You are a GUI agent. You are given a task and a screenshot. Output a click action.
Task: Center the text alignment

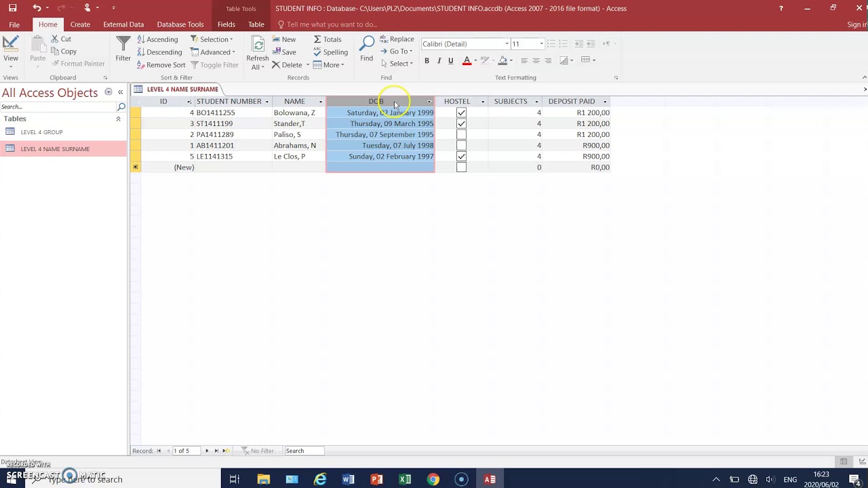tap(536, 61)
